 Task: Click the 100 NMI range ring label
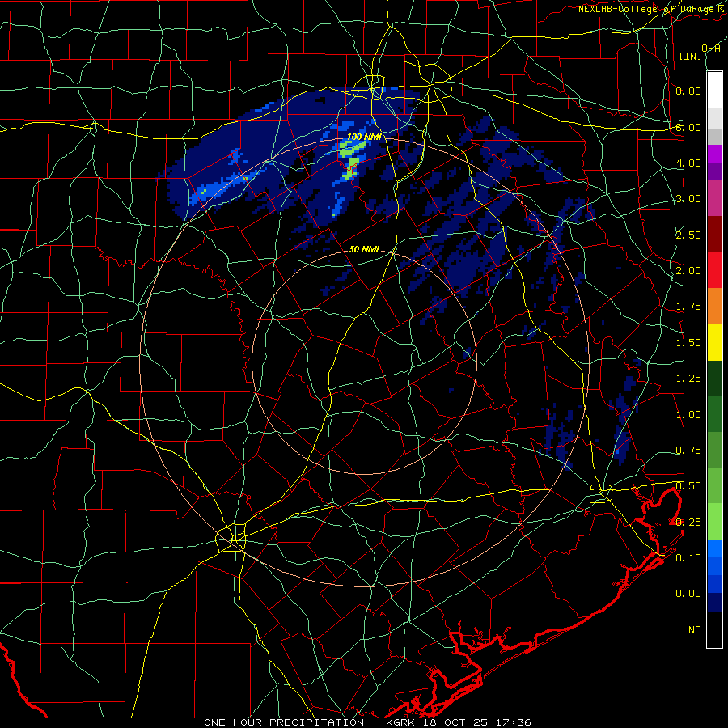(x=364, y=137)
